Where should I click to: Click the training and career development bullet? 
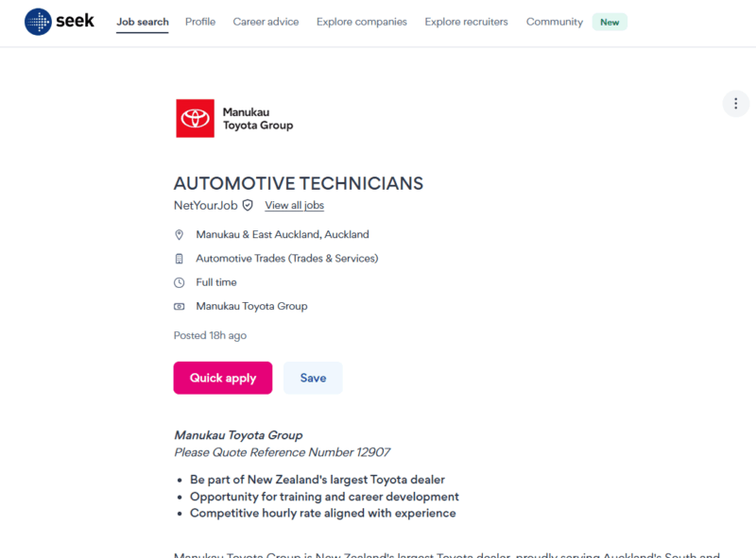pyautogui.click(x=324, y=497)
